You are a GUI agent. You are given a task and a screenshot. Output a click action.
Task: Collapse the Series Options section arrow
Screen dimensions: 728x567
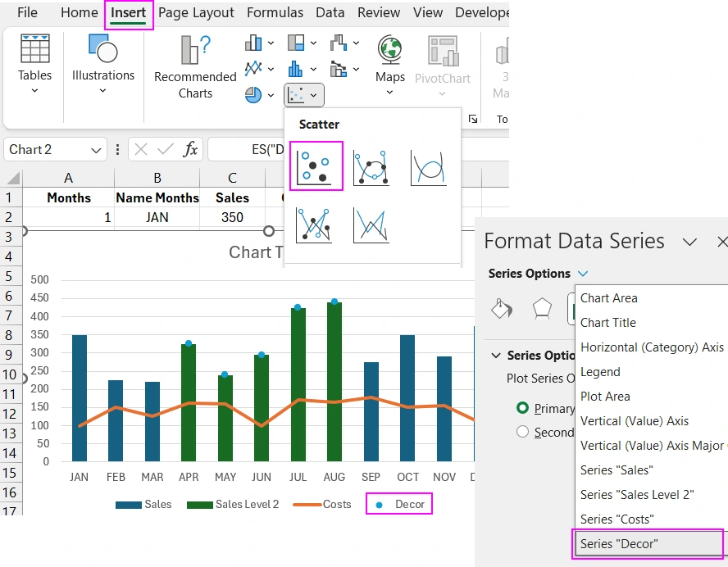click(x=495, y=356)
